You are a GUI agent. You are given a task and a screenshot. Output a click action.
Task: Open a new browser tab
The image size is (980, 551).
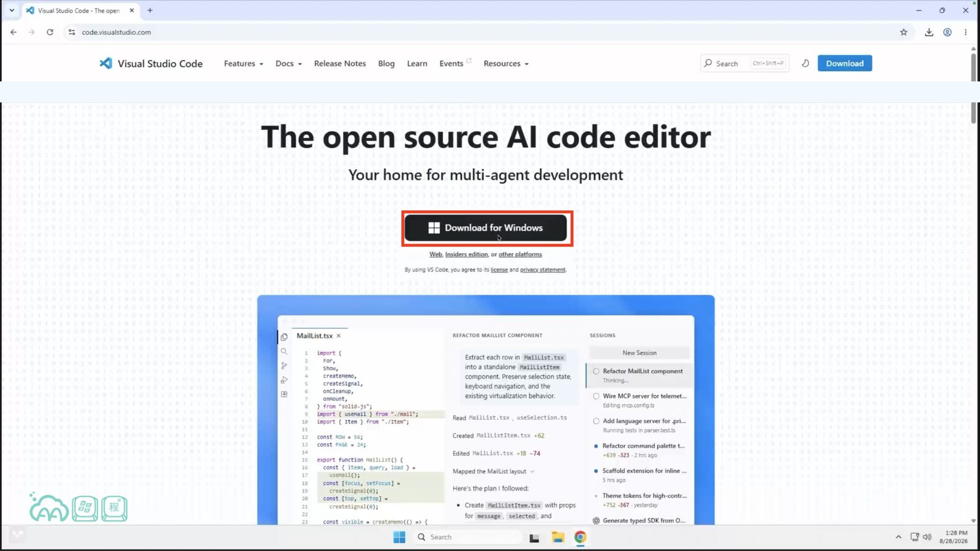point(150,10)
